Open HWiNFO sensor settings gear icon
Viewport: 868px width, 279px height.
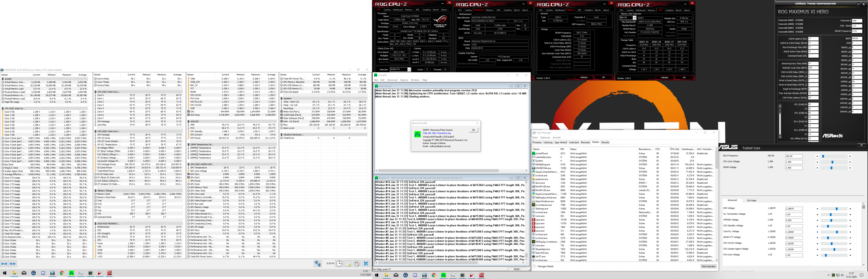357,264
